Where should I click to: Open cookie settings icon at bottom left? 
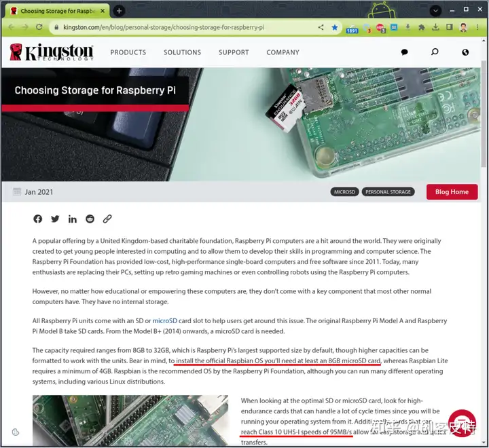coord(16,432)
